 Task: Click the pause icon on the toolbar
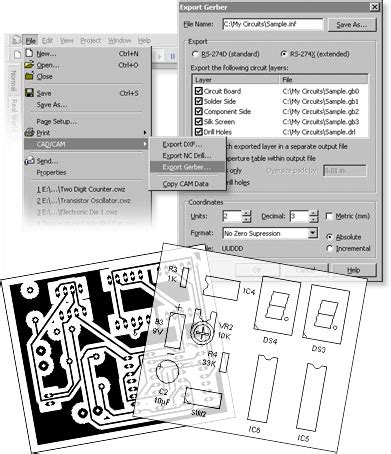pos(173,56)
